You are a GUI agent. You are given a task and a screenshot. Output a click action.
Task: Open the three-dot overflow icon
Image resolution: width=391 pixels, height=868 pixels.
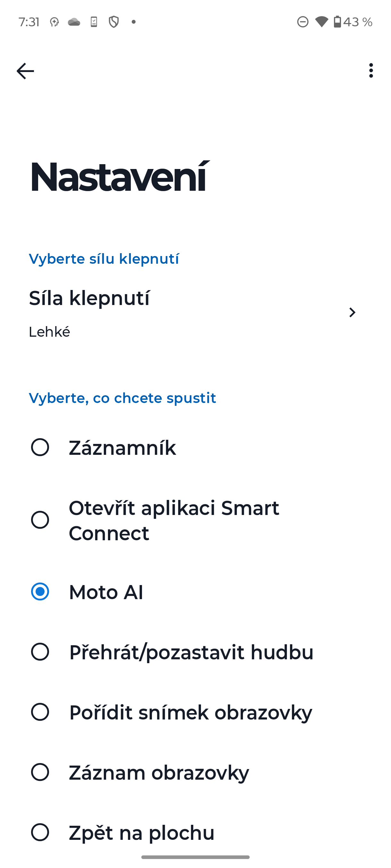pos(371,70)
